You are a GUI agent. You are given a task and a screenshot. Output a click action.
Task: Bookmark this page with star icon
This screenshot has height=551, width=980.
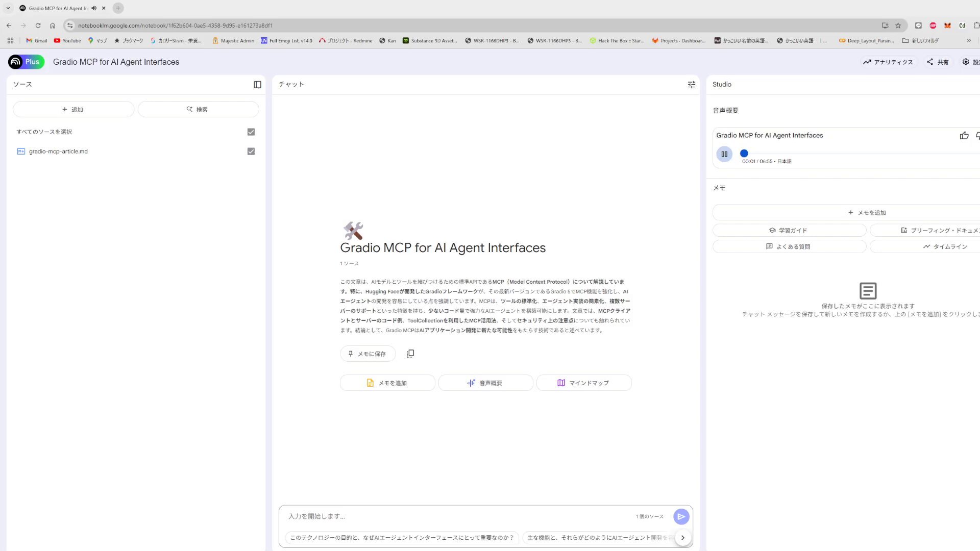898,26
